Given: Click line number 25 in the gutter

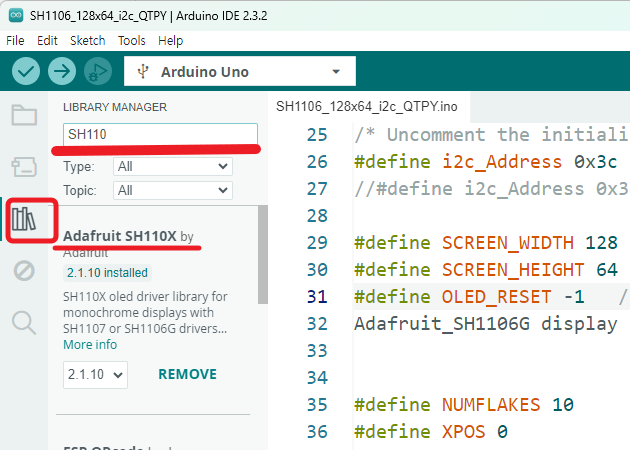Looking at the screenshot, I should pos(317,135).
